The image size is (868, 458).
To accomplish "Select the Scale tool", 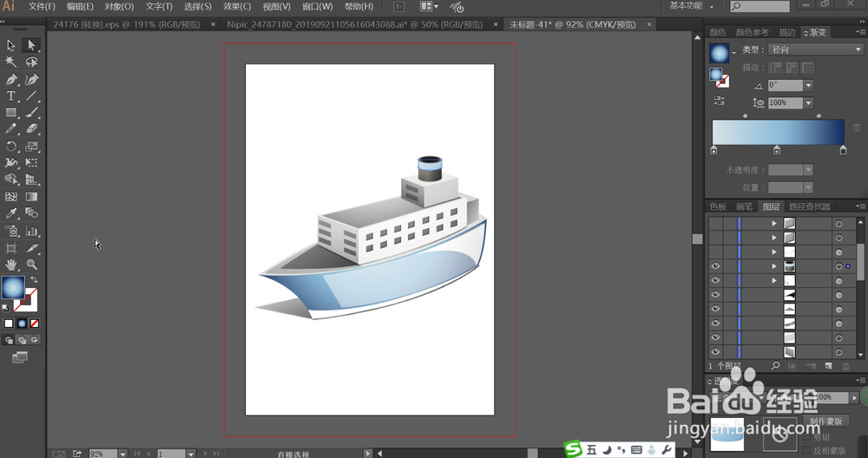I will 31,147.
